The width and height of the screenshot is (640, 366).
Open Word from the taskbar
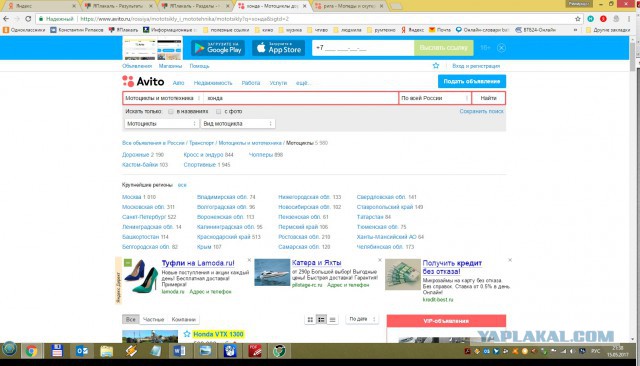click(x=180, y=350)
